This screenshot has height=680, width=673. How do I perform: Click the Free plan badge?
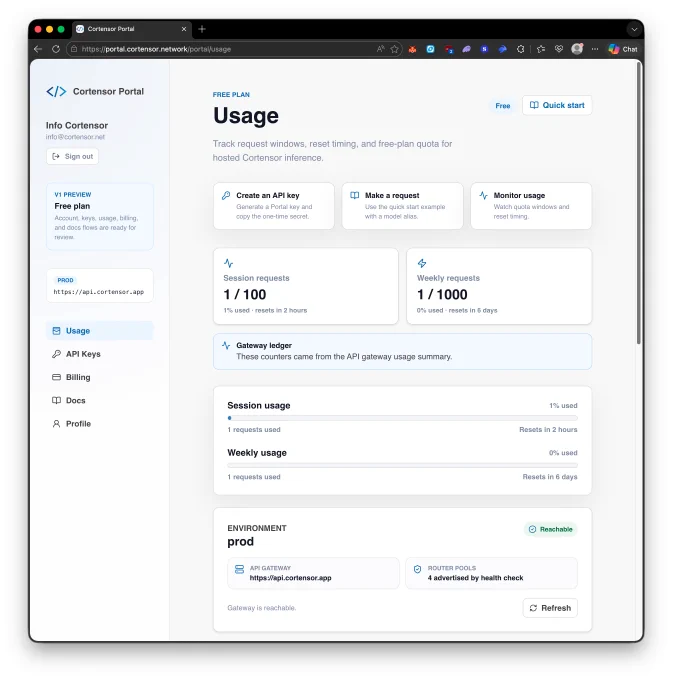[503, 106]
